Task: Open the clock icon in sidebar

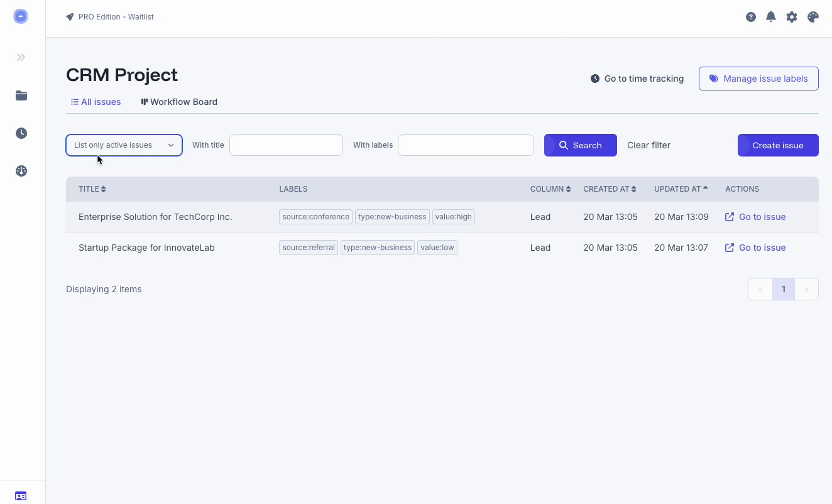Action: pos(21,133)
